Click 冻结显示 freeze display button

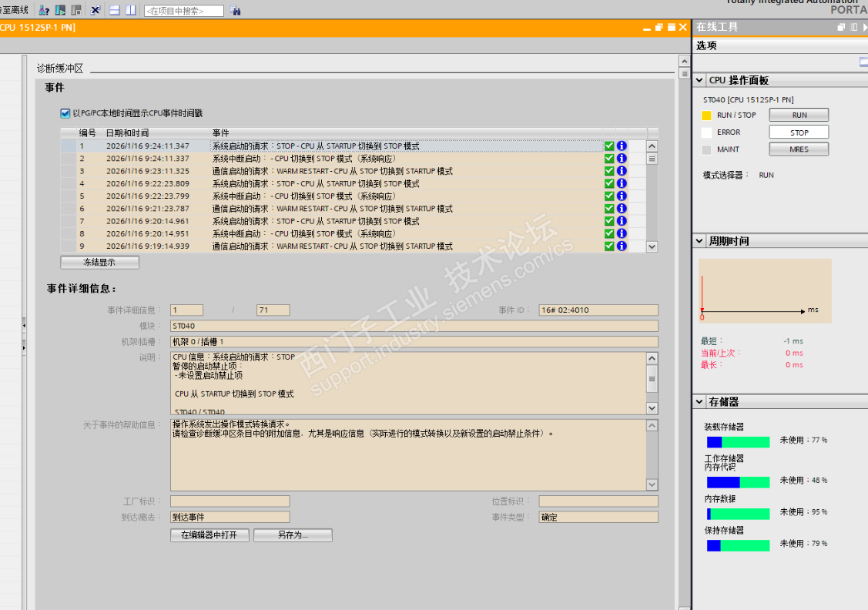tap(99, 263)
